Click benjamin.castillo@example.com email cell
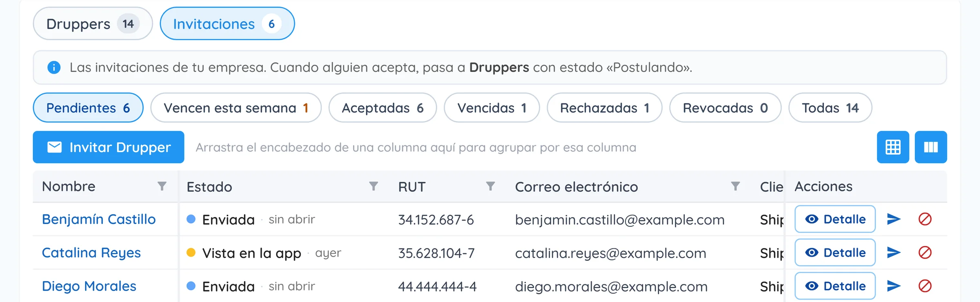This screenshot has height=302, width=980. click(619, 220)
